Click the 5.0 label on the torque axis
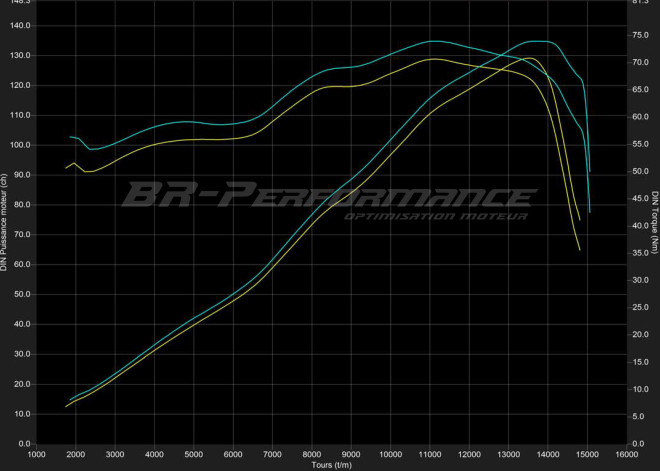The width and height of the screenshot is (660, 471). point(639,417)
